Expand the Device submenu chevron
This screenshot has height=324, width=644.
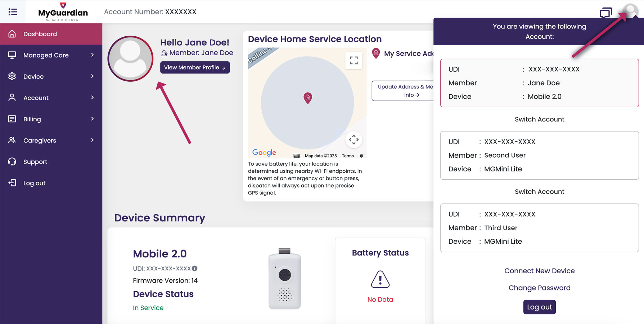pyautogui.click(x=93, y=76)
